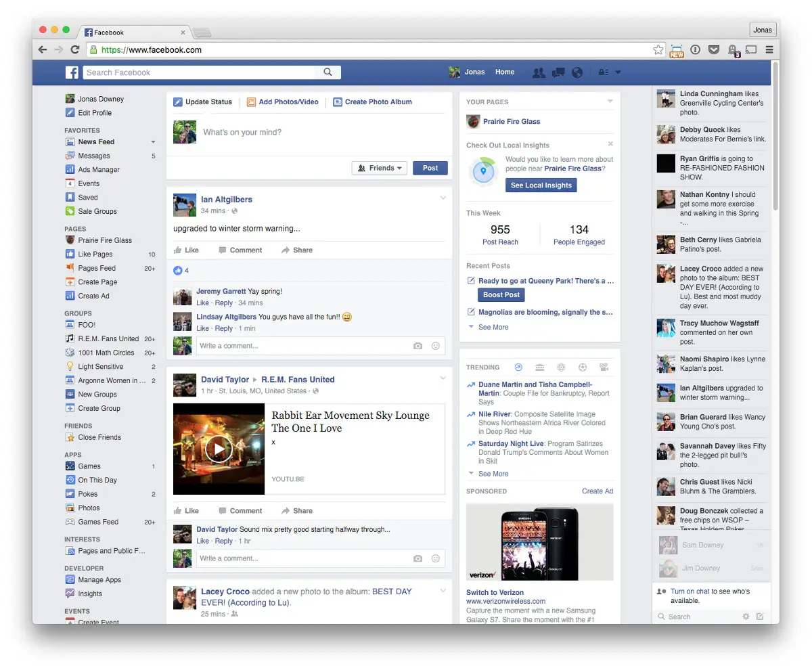Click the See Local Insights button
812x670 pixels.
click(541, 185)
